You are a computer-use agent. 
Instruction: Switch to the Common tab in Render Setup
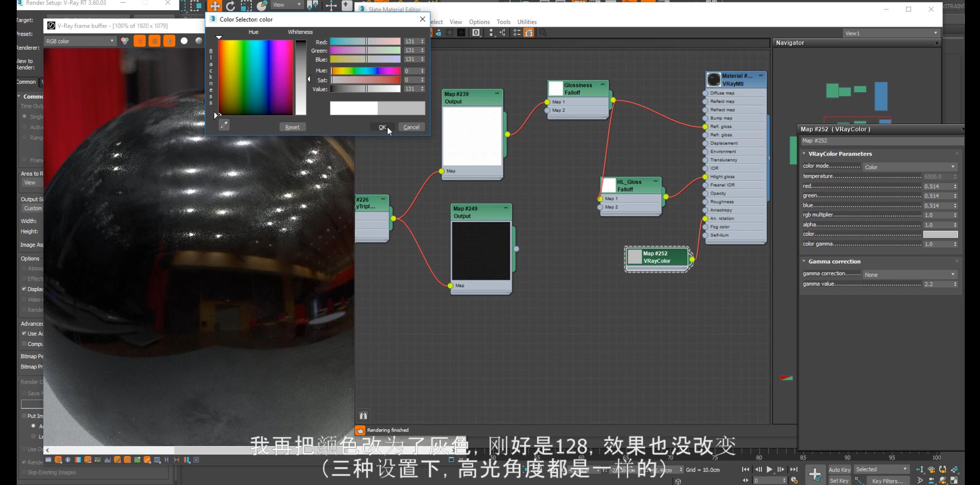coord(27,82)
